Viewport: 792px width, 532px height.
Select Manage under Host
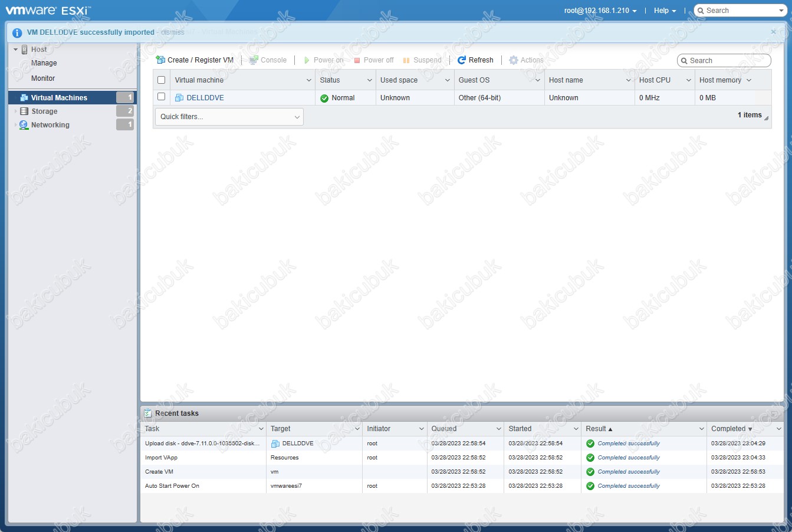[x=44, y=63]
